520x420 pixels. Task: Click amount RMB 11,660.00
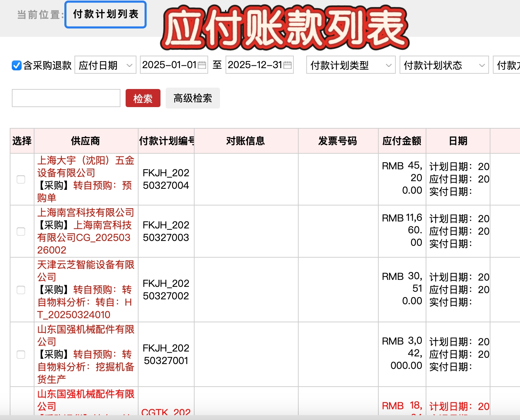pyautogui.click(x=402, y=230)
